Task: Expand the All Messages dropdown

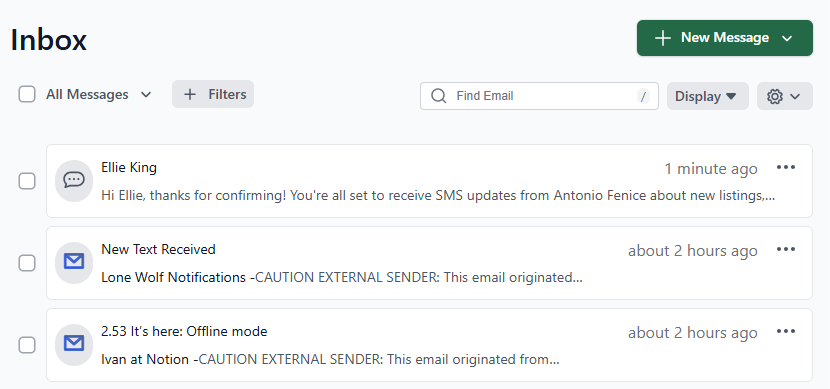Action: [x=99, y=95]
